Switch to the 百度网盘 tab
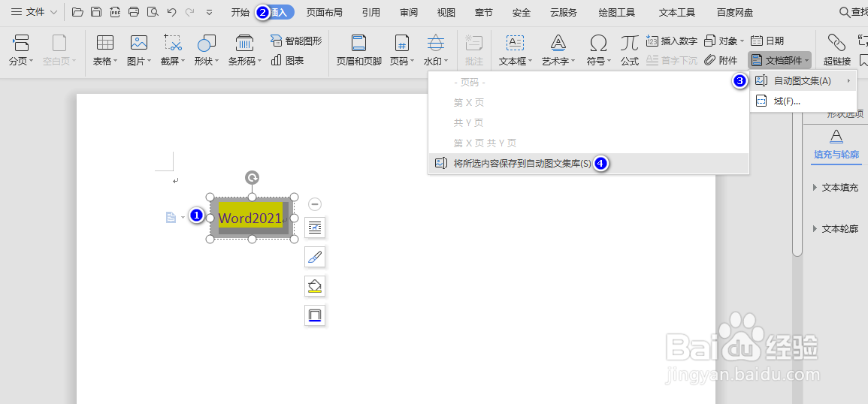868x404 pixels. pos(735,12)
